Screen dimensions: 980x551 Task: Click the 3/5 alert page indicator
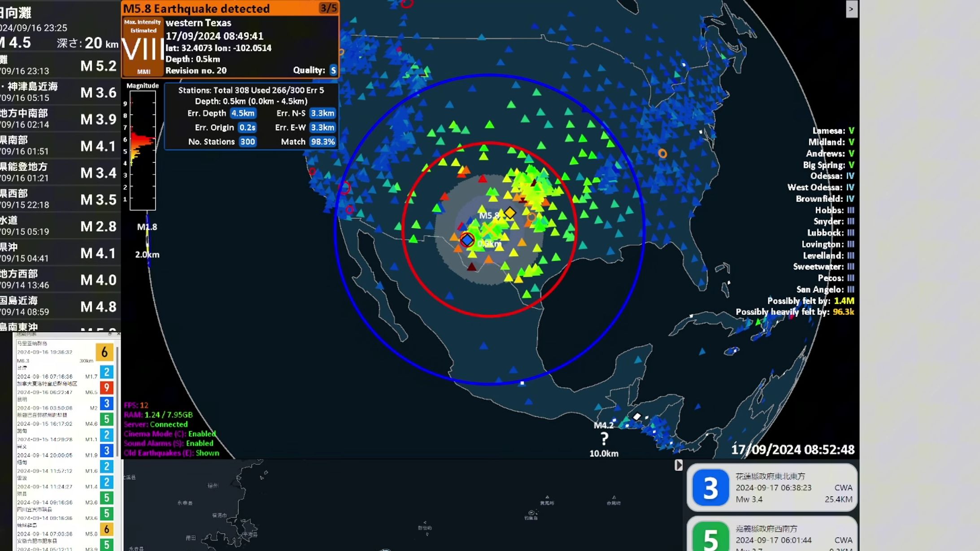coord(328,8)
